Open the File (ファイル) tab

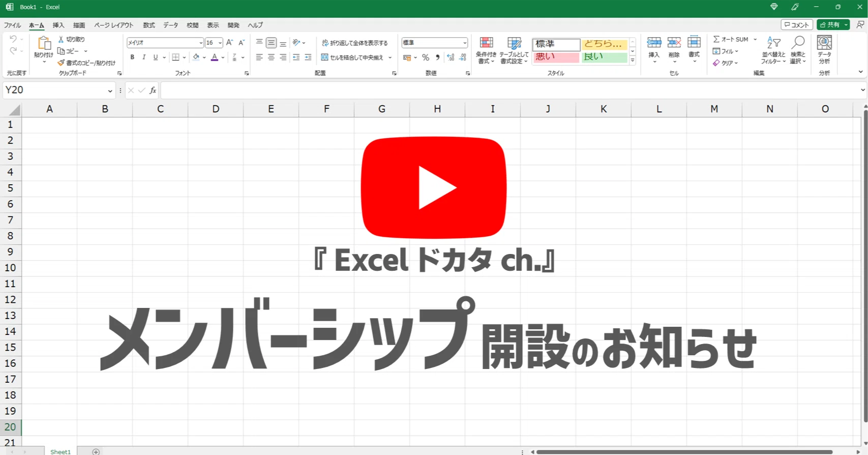12,25
